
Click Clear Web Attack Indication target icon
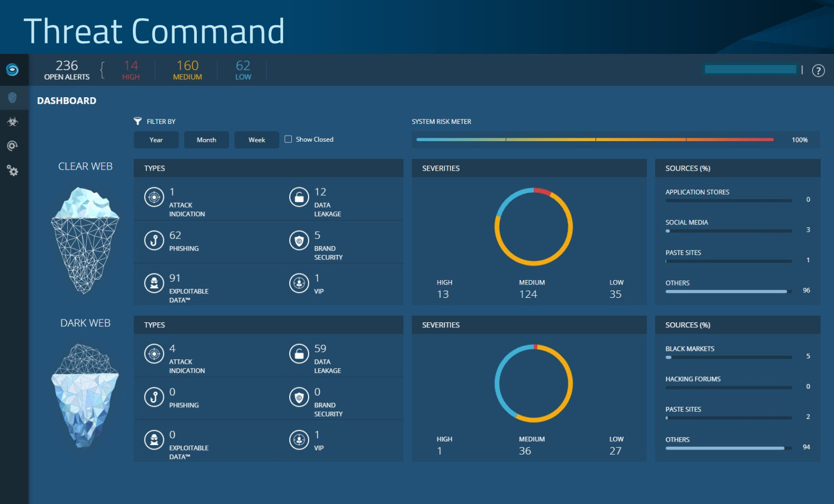pyautogui.click(x=154, y=197)
